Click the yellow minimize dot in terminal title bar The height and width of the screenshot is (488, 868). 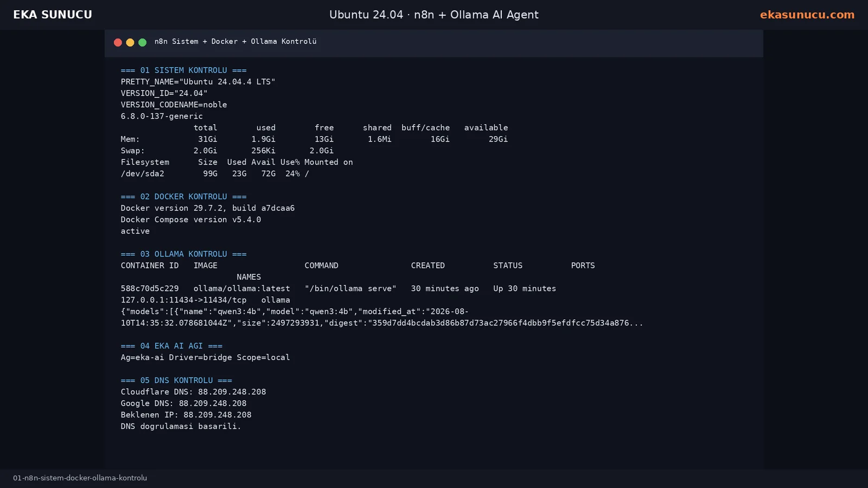[x=130, y=42]
